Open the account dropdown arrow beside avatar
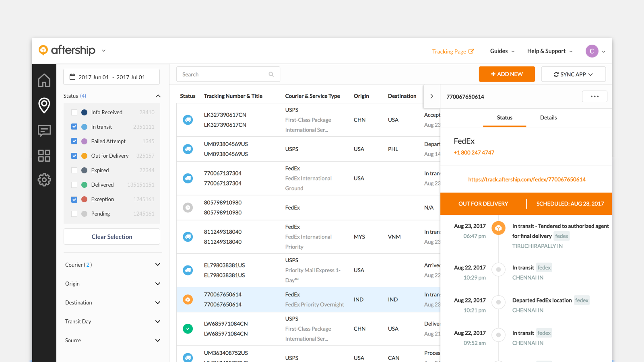Viewport: 644px width, 362px height. tap(603, 51)
